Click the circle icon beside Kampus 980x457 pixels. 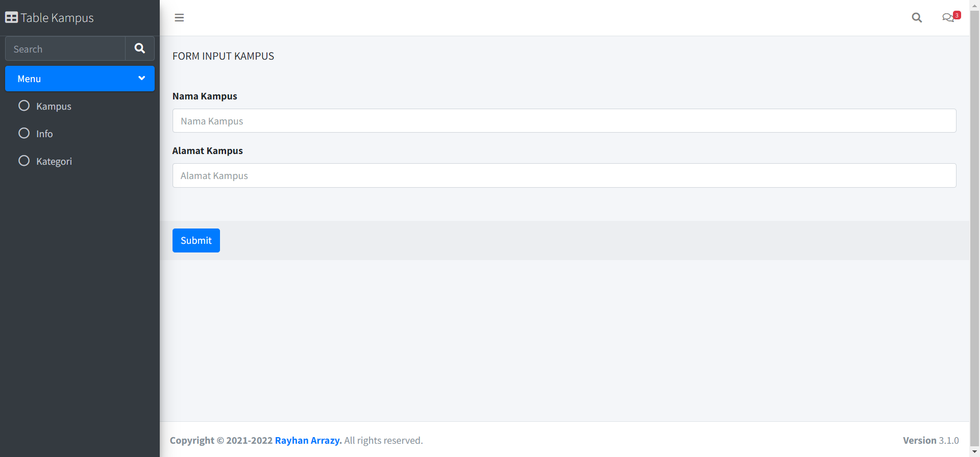pyautogui.click(x=24, y=106)
